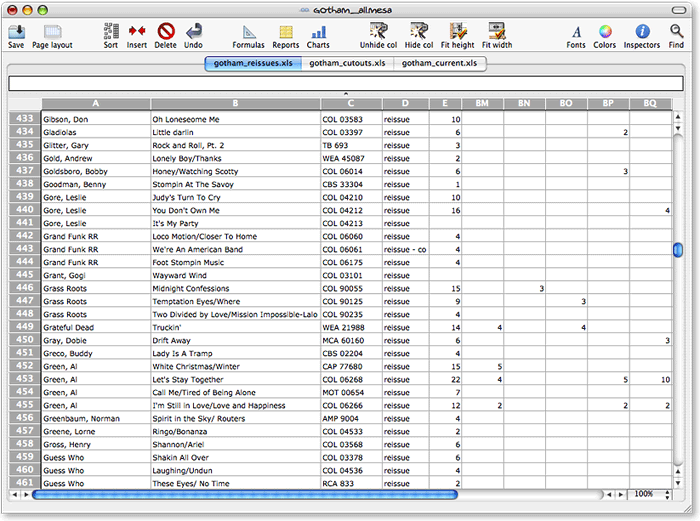Select column BP header

click(608, 104)
